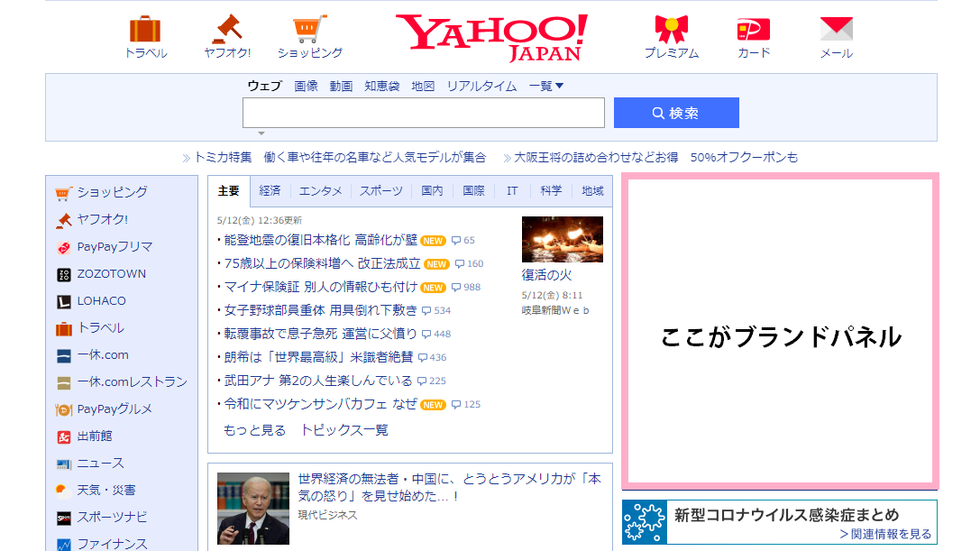The image size is (980, 551).
Task: Select the ウェブ search type
Action: 265,87
